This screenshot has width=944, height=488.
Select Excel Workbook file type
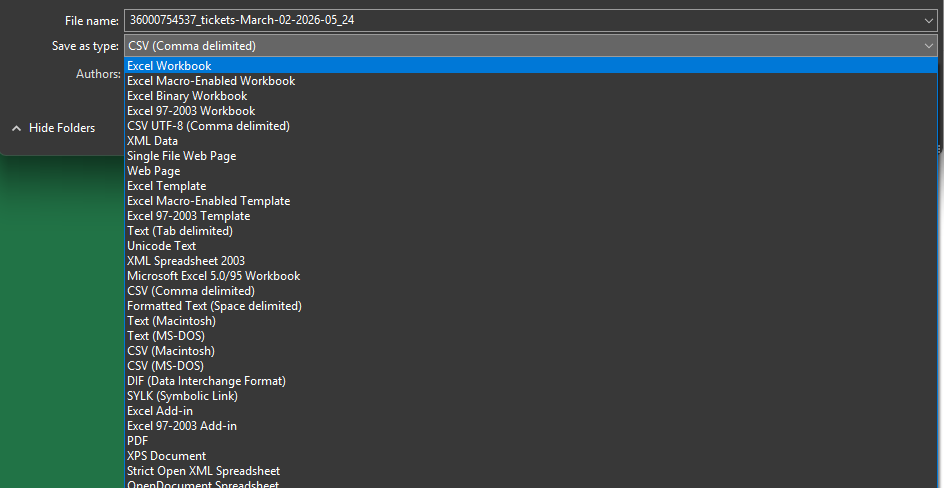coord(530,66)
